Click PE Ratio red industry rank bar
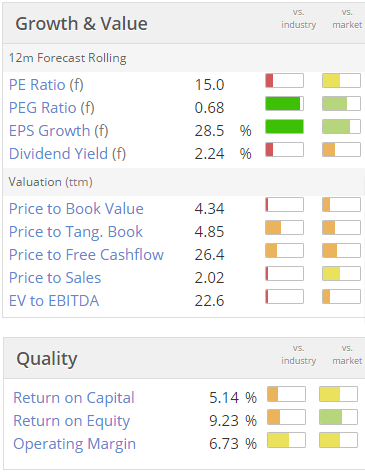Screen dimensions: 365x475 point(284,81)
